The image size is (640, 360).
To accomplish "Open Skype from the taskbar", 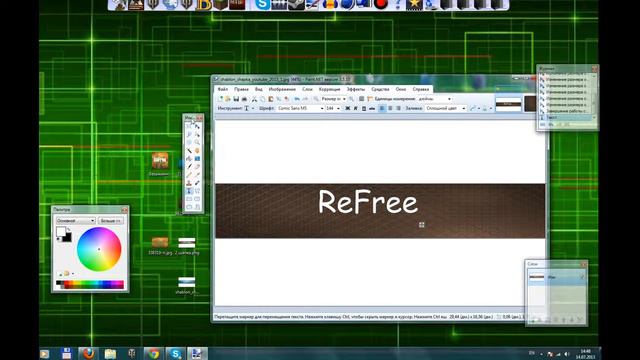I will (x=176, y=353).
